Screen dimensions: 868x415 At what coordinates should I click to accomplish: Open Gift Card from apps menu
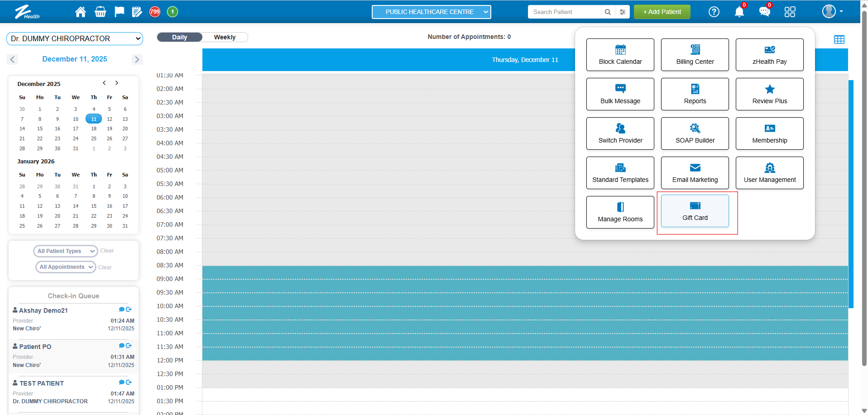click(695, 211)
